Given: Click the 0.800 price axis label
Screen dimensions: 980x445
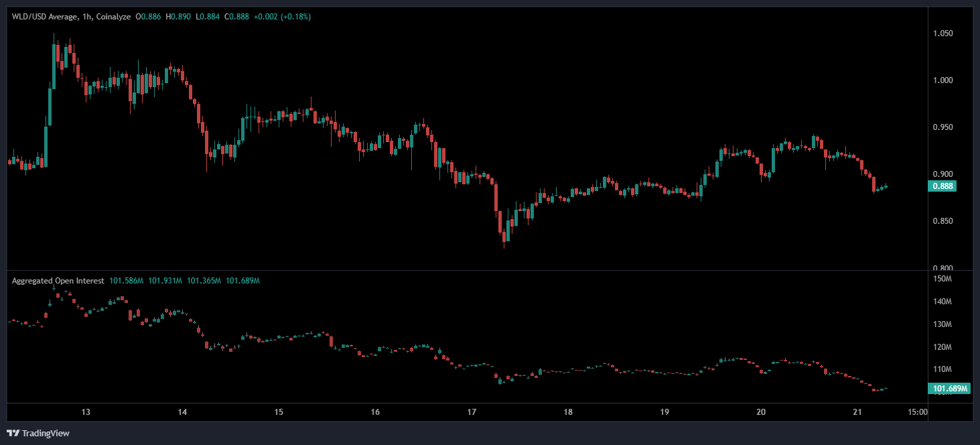Looking at the screenshot, I should pyautogui.click(x=943, y=267).
